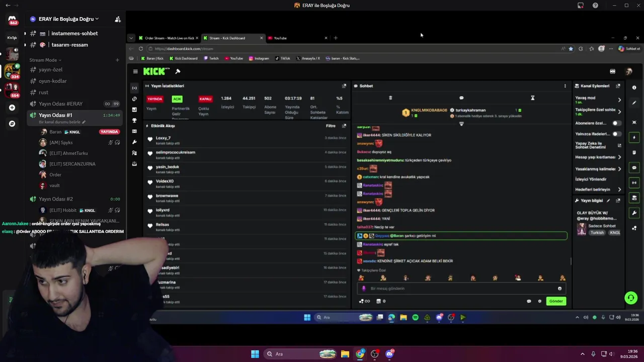This screenshot has width=644, height=362.
Task: Open the Instagram bookmark
Action: tap(259, 58)
